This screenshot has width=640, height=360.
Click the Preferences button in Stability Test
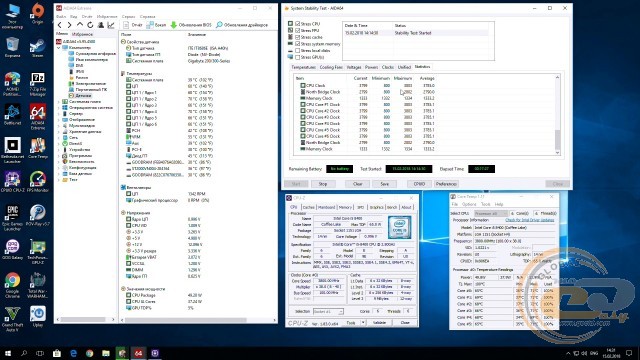[x=446, y=184]
